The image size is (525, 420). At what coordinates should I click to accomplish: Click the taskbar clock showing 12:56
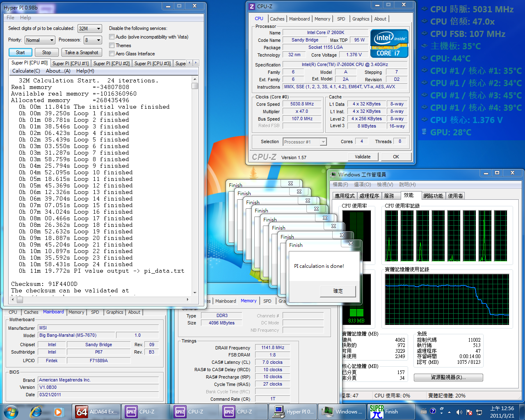point(502,412)
